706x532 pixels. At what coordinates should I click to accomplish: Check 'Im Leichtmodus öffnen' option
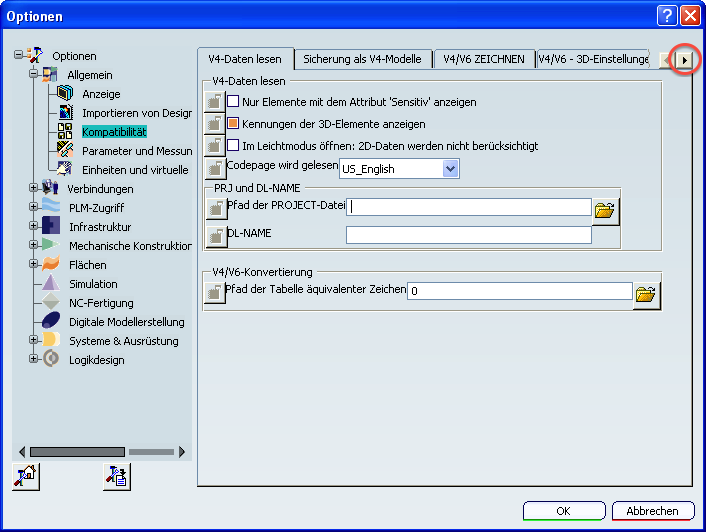click(x=234, y=146)
